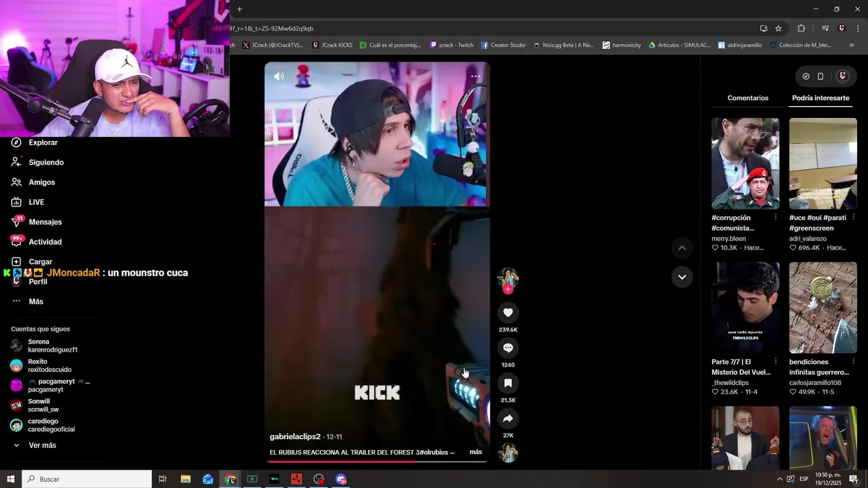
Task: Open a new browser tab with plus
Action: [x=239, y=9]
